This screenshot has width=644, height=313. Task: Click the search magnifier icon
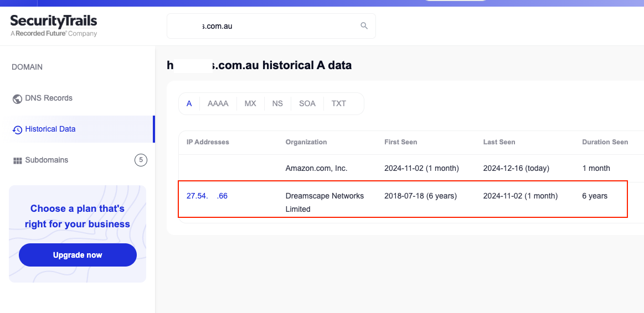[x=364, y=26]
